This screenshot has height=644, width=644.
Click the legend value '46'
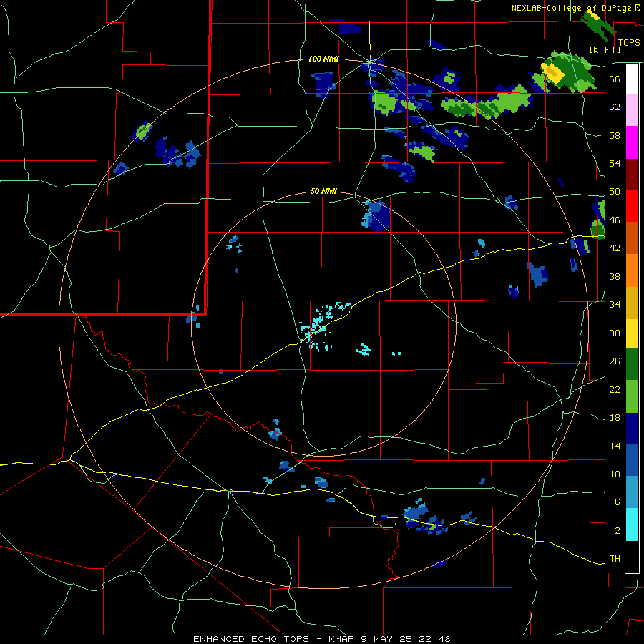[615, 220]
